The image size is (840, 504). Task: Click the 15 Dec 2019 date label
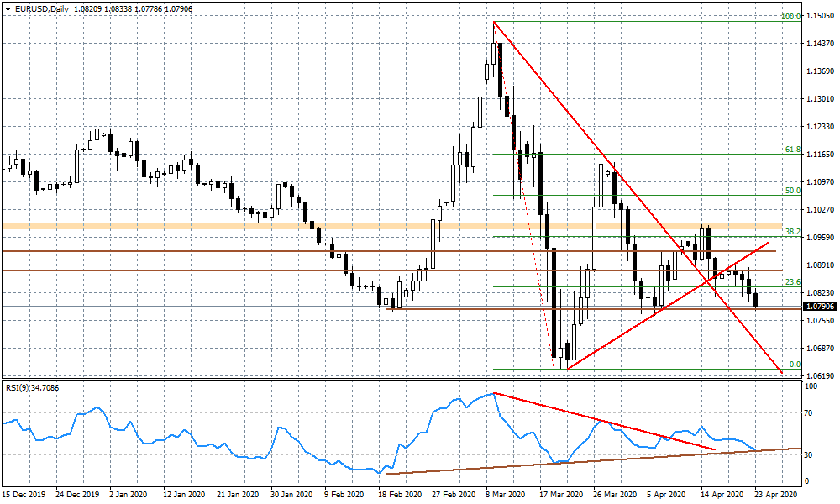[24, 495]
